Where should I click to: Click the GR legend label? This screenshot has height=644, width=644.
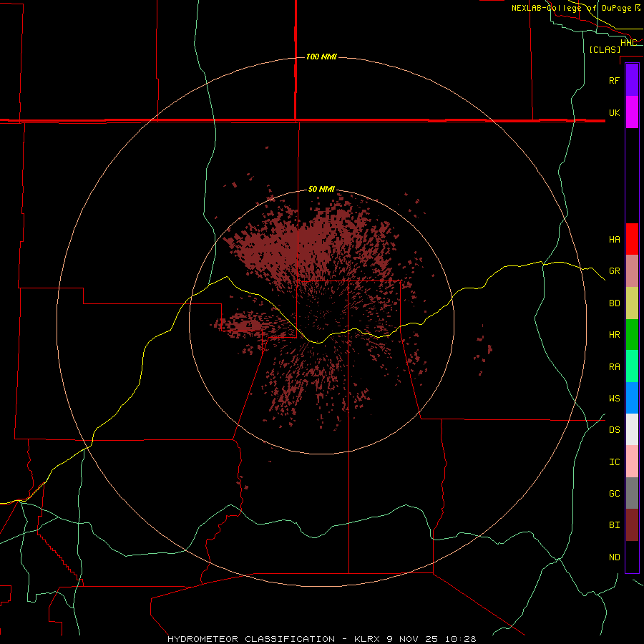point(614,271)
